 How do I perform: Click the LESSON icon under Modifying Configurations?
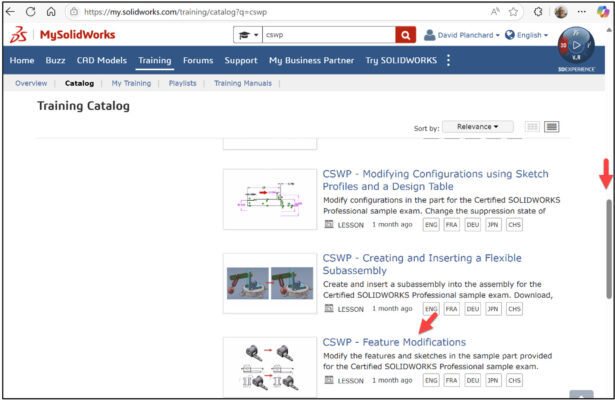[329, 224]
